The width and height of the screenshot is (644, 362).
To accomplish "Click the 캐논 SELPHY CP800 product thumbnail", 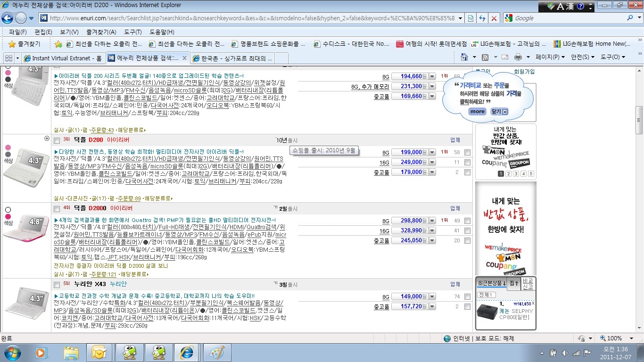I will pos(487,311).
